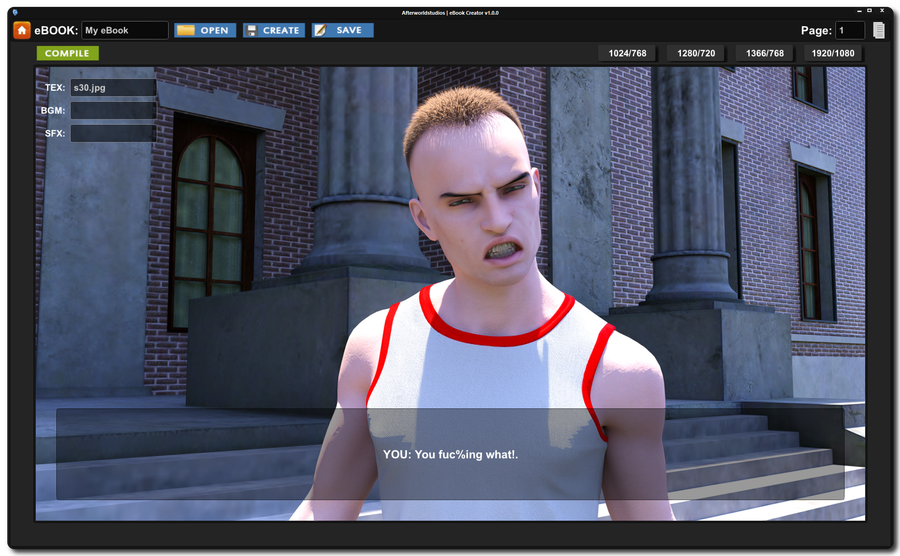
Task: Minimize the eBook Creator window
Action: click(859, 11)
